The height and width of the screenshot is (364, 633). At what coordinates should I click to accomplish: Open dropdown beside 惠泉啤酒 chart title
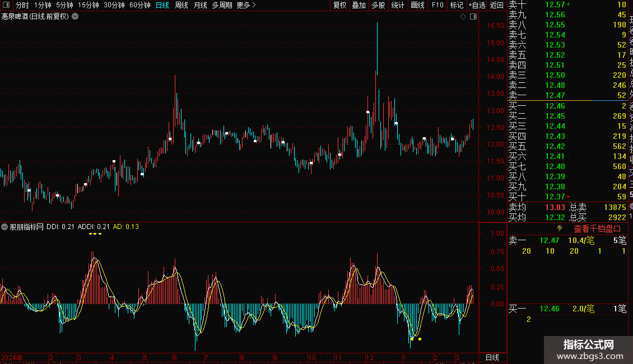[x=75, y=16]
